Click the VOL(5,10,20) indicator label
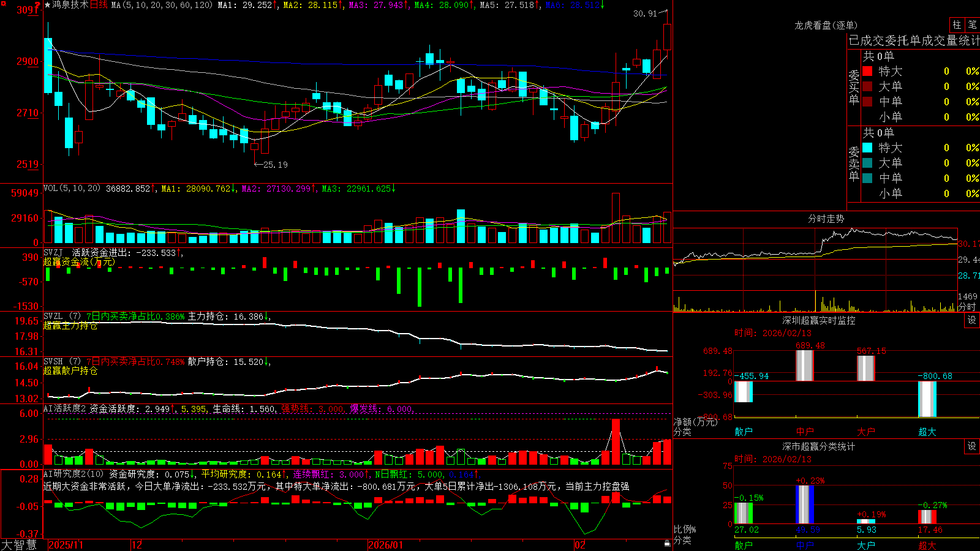 coord(72,189)
